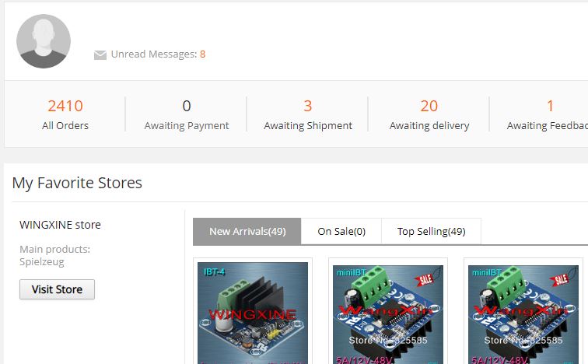Open the IBT-4 product thumbnail
The width and height of the screenshot is (588, 364).
pos(253,313)
